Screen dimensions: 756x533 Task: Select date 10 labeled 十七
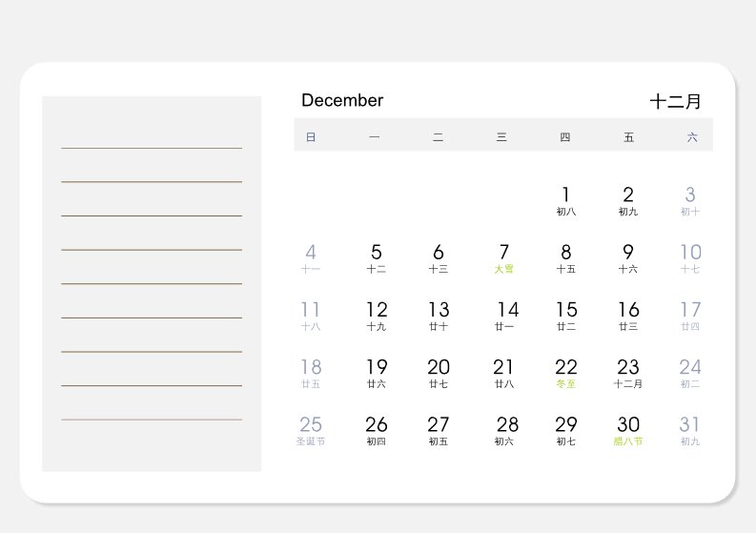690,258
